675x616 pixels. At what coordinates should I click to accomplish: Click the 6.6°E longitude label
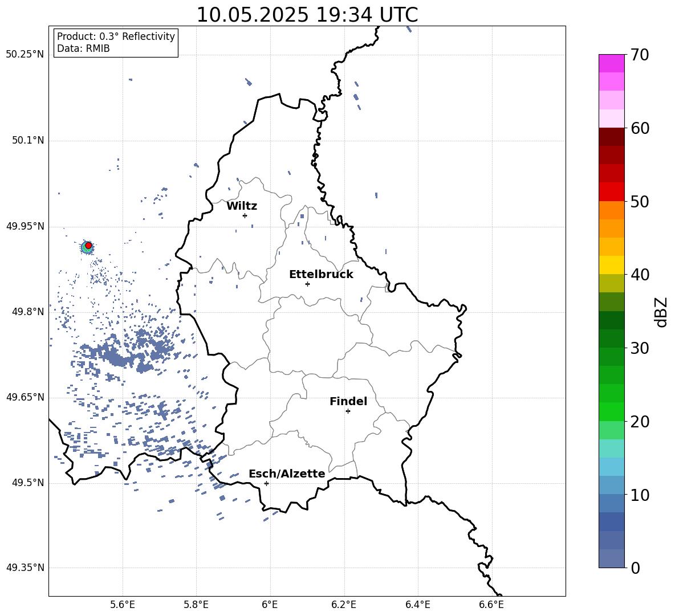[491, 605]
